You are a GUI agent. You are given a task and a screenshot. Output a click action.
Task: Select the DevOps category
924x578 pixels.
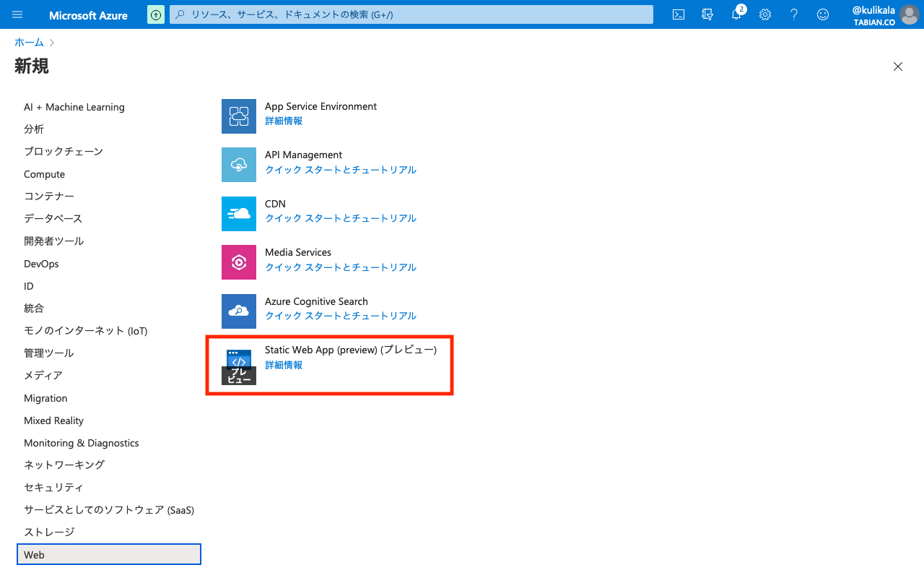[41, 264]
